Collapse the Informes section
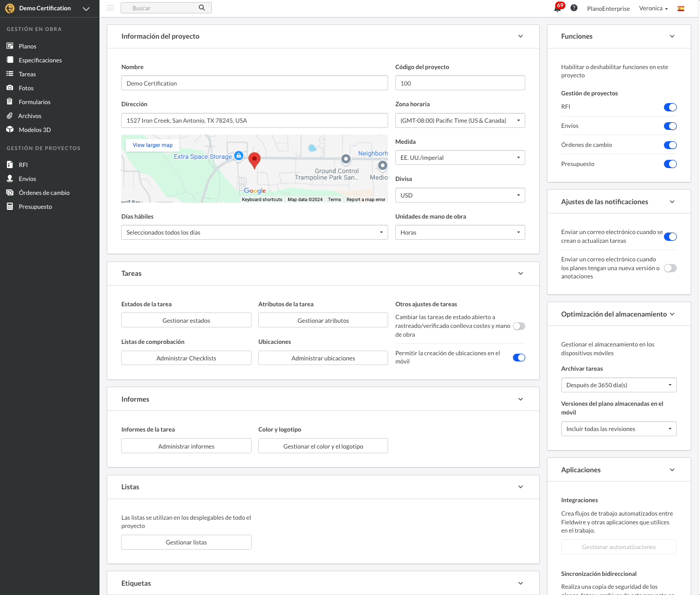Image resolution: width=700 pixels, height=595 pixels. pyautogui.click(x=521, y=399)
